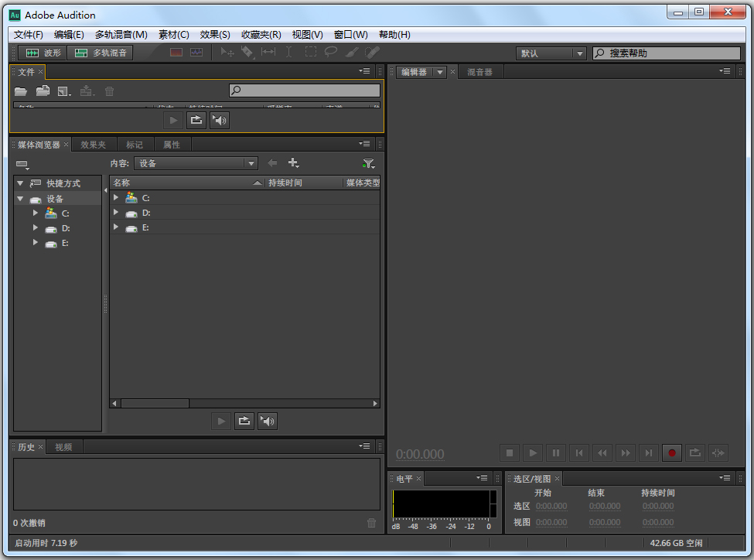This screenshot has width=754, height=560.
Task: Sort by the 持续时间 column header
Action: (303, 183)
